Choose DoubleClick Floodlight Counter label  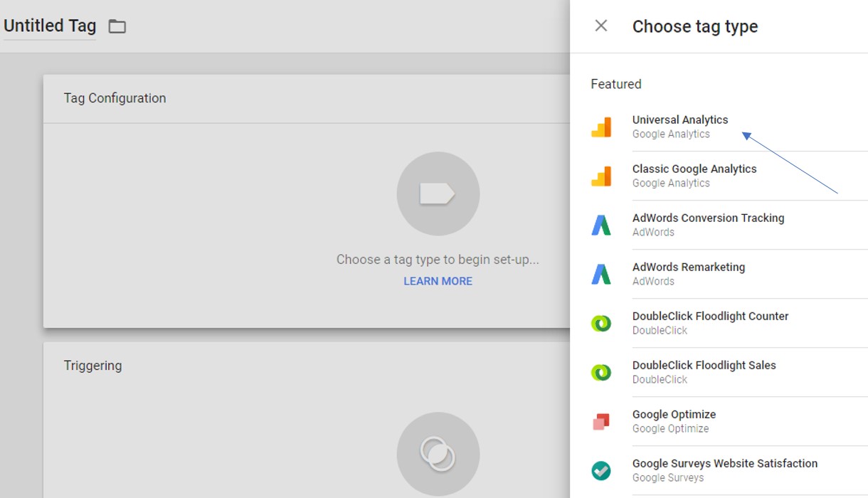pyautogui.click(x=710, y=316)
